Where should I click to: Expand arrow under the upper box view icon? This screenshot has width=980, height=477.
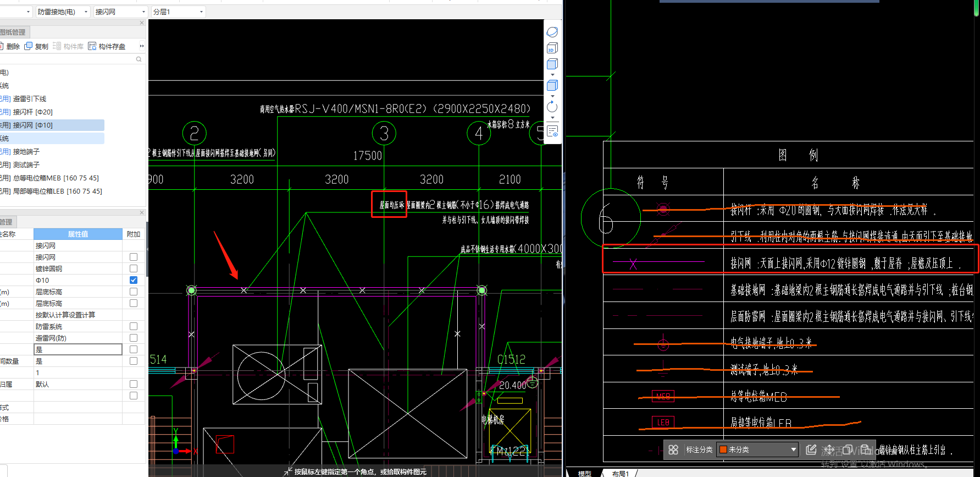pyautogui.click(x=552, y=74)
